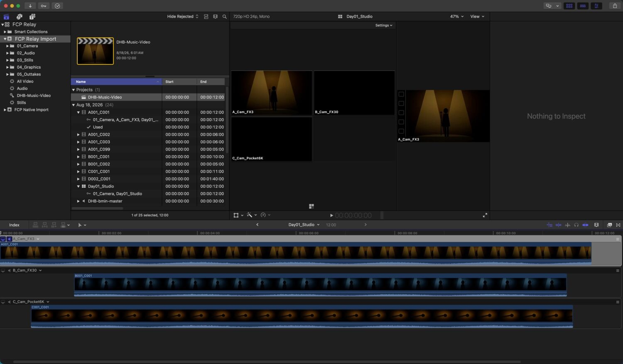Switch to B_Cam_FX30 angle in viewer
This screenshot has width=623, height=364.
[x=354, y=93]
